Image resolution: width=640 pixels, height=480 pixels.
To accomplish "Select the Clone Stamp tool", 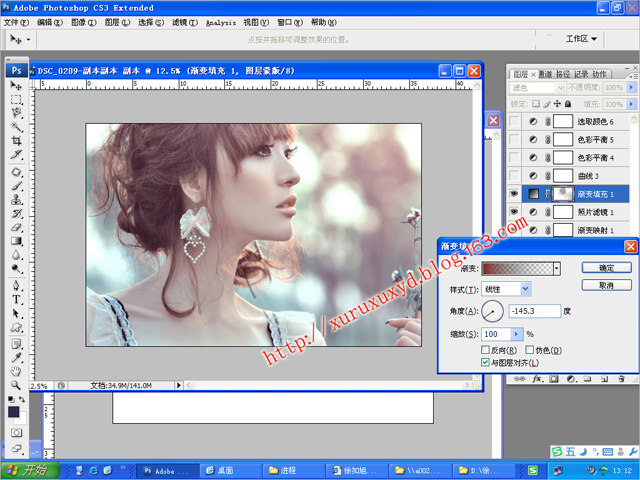I will click(16, 200).
